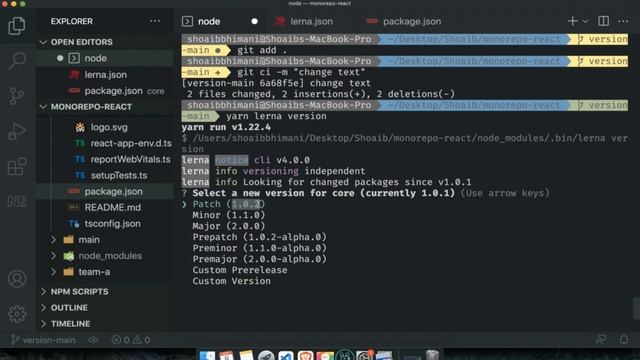Open the Explorer view in activity bar
The height and width of the screenshot is (360, 640).
(17, 26)
